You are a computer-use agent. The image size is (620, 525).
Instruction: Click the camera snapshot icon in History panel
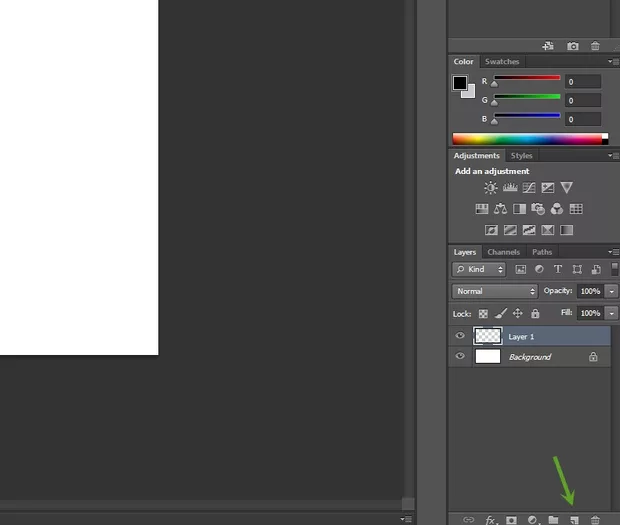[x=573, y=46]
